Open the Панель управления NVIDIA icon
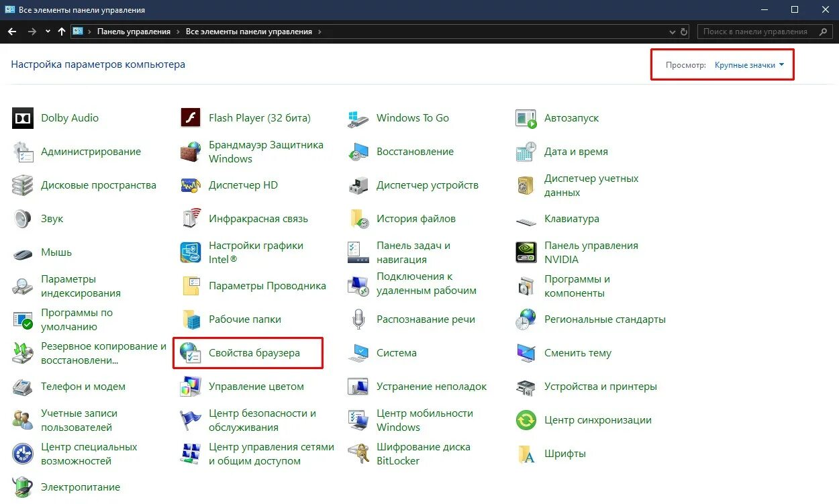839x504 pixels. click(526, 252)
